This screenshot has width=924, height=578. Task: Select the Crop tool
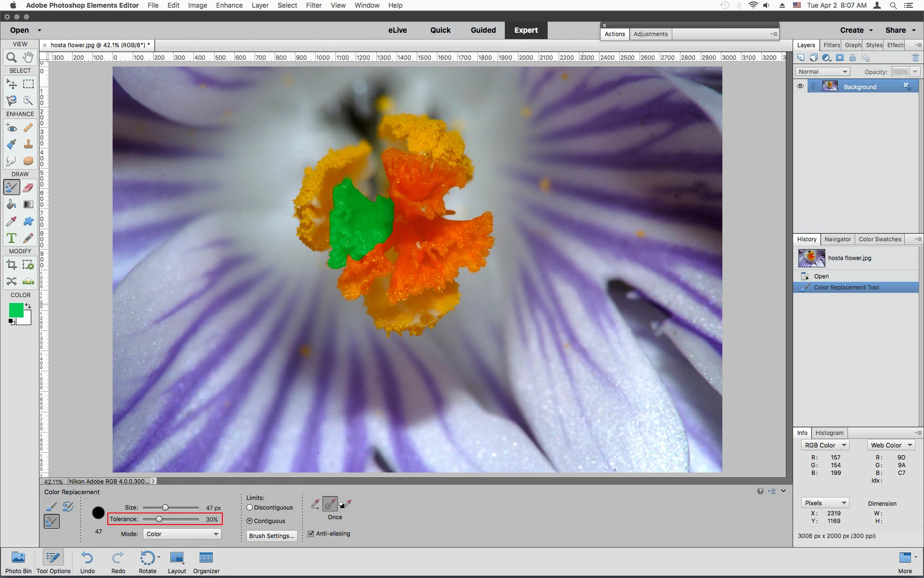click(x=11, y=264)
